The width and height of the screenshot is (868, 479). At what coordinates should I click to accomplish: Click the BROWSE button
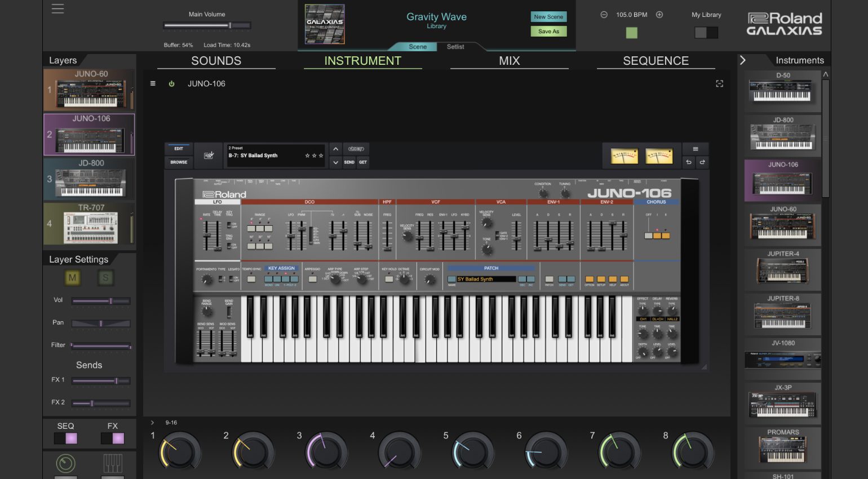179,162
